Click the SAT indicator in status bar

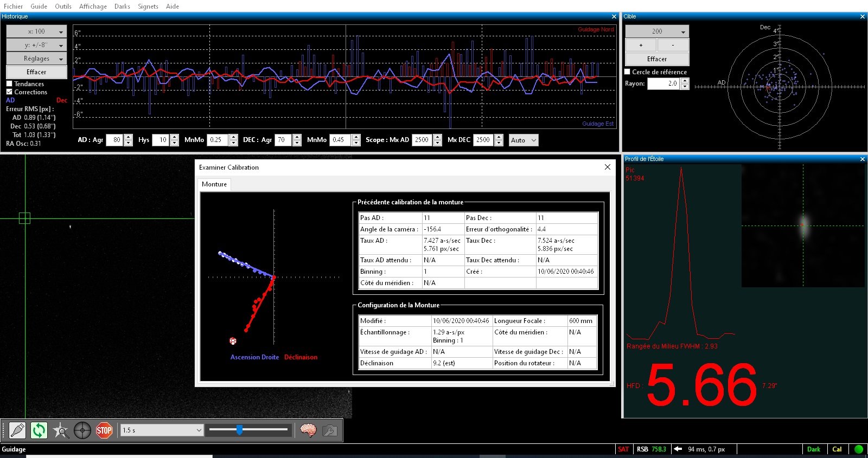623,449
